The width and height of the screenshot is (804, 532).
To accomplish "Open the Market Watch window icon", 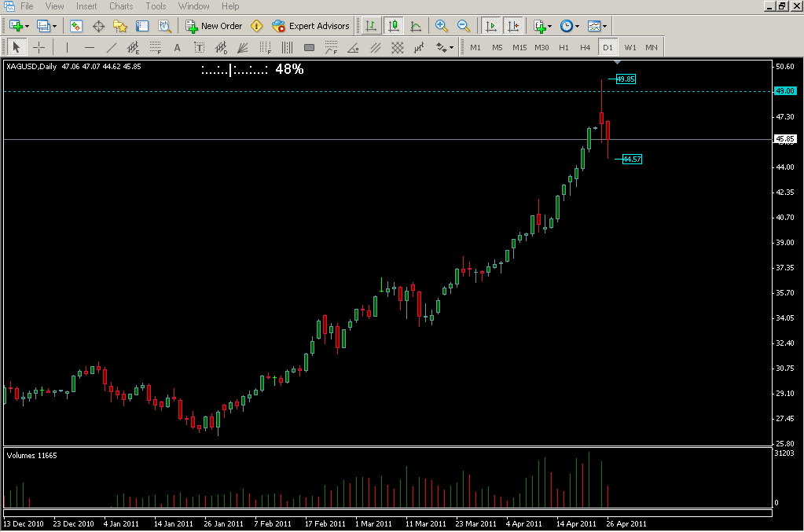I will coord(76,26).
